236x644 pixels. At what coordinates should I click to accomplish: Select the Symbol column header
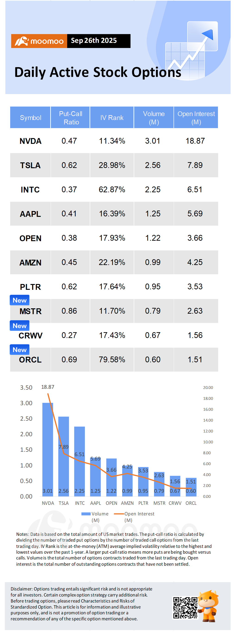[31, 118]
